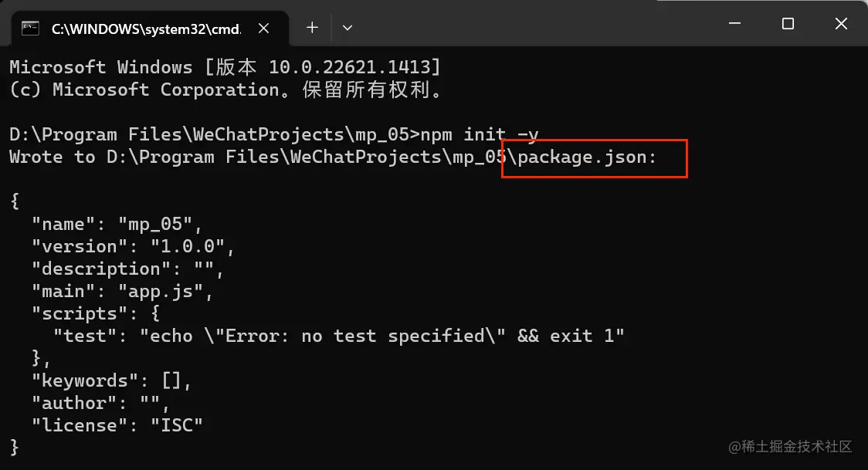Viewport: 868px width, 470px height.
Task: Click the Microsoft Corporation copyright line
Action: point(227,90)
